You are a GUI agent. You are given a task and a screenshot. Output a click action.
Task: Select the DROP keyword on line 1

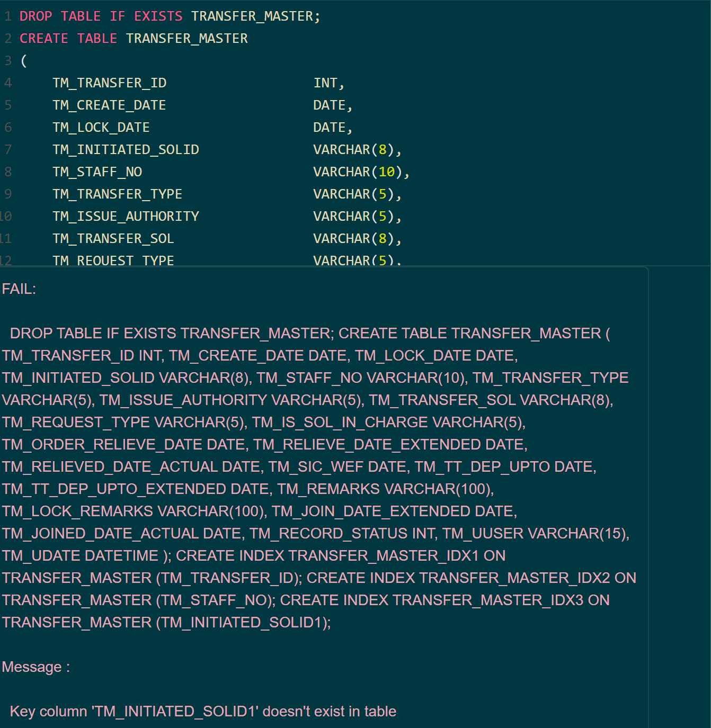coord(35,16)
